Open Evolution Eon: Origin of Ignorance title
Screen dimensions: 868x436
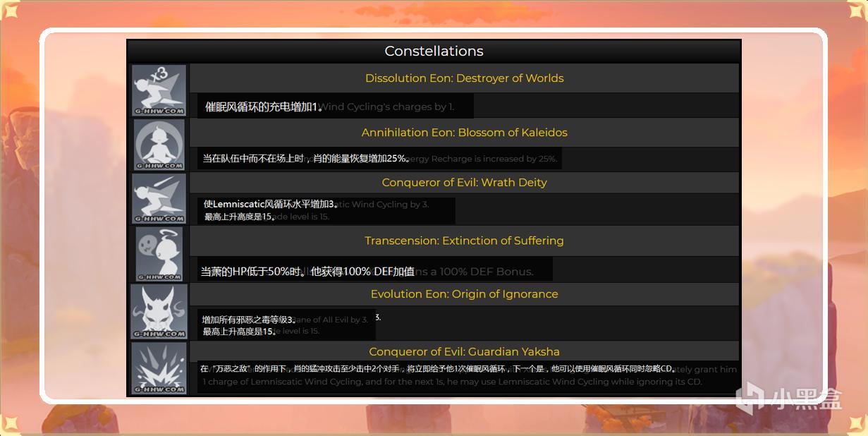(464, 294)
